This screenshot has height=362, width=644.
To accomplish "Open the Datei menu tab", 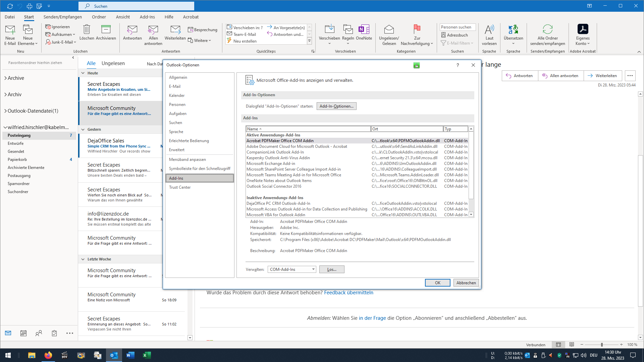I will (10, 17).
